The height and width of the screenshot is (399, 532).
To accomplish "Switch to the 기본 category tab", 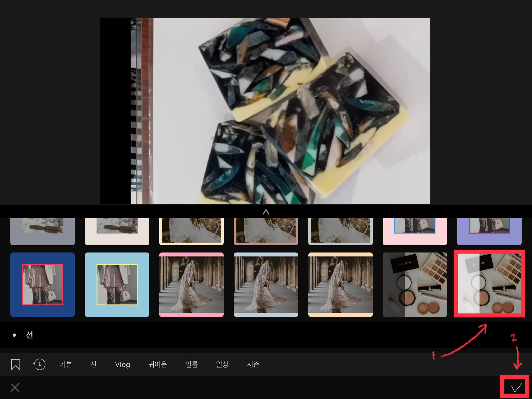I will click(x=66, y=364).
